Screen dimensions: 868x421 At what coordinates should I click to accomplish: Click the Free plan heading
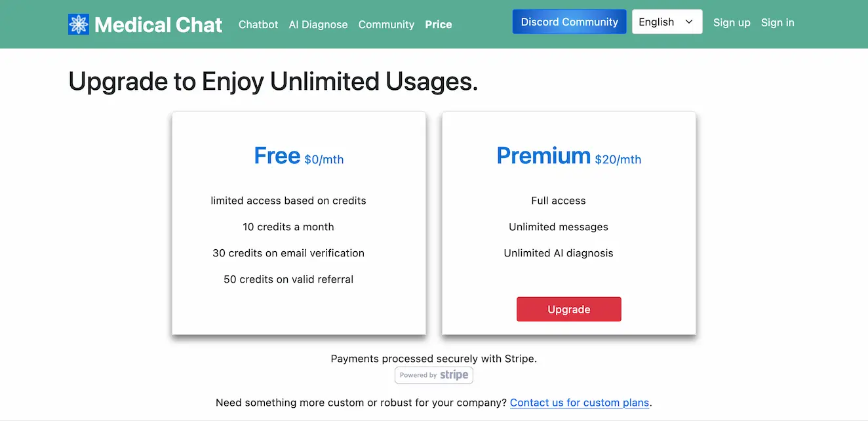(x=277, y=156)
